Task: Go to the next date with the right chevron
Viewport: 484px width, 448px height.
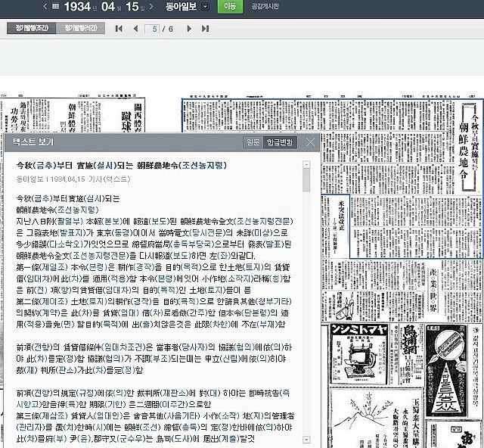Action: 151,7
